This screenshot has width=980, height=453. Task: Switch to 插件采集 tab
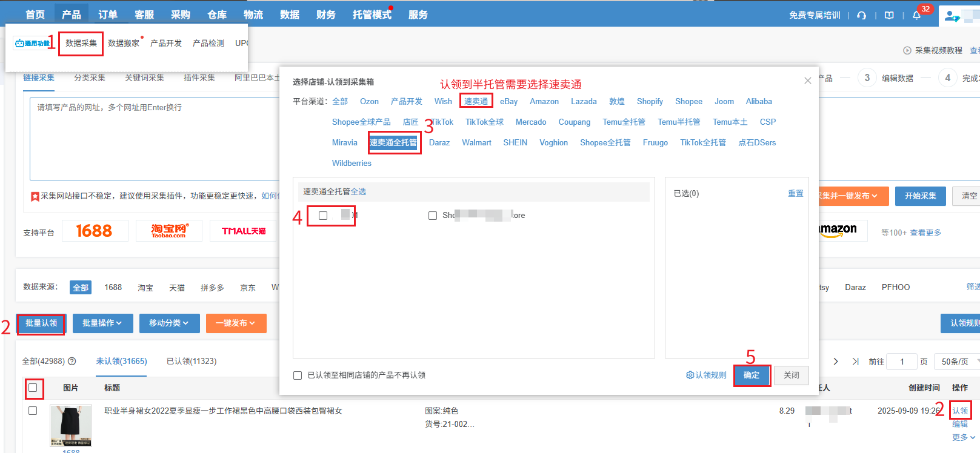click(x=199, y=78)
